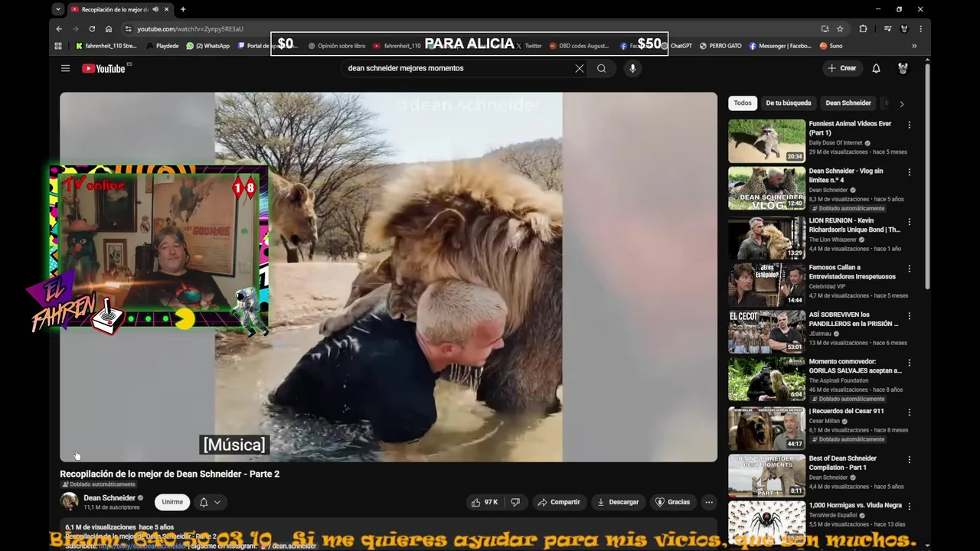Screen dimensions: 980x551
Task: Open Momento conmovedor GORILAS SALVAJES title
Action: click(x=855, y=366)
